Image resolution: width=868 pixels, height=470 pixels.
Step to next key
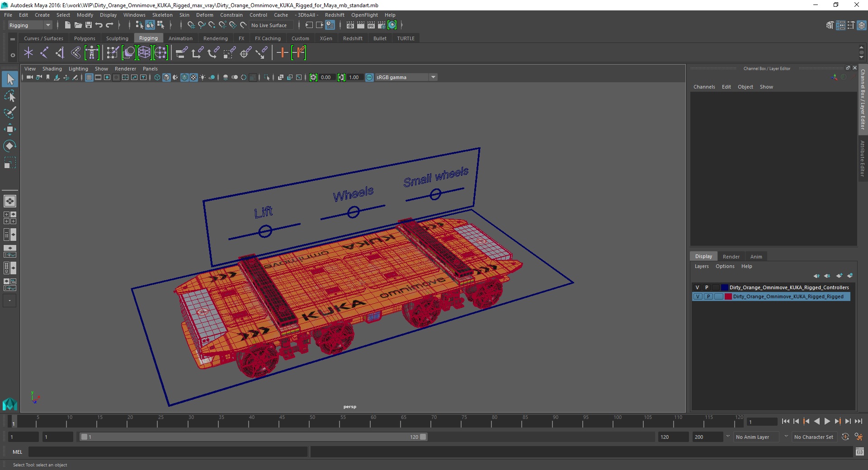tap(837, 421)
